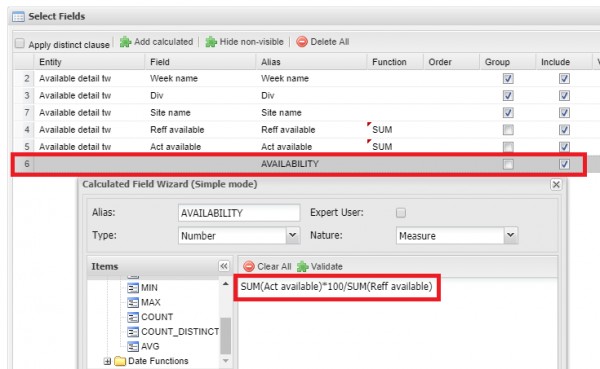Viewport: 600px width, 369px height.
Task: Check Group for Reff available row
Action: point(508,130)
